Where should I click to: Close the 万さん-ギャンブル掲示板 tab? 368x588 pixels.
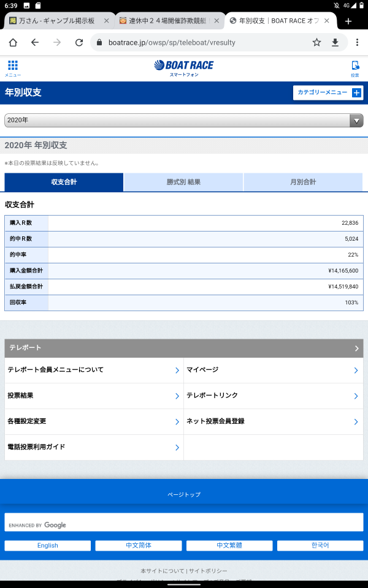[106, 21]
